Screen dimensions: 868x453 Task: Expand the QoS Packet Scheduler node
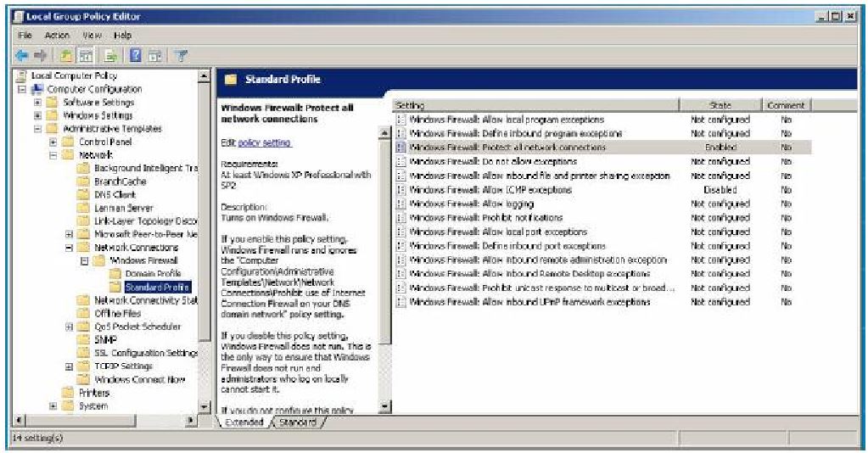[69, 327]
